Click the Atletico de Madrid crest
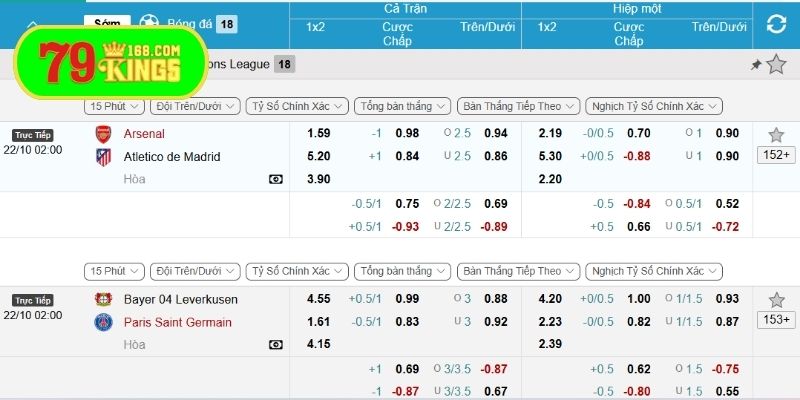 point(102,157)
